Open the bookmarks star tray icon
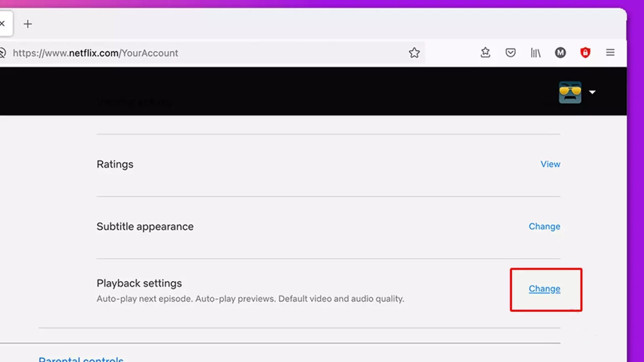This screenshot has width=644, height=362. pyautogui.click(x=485, y=52)
